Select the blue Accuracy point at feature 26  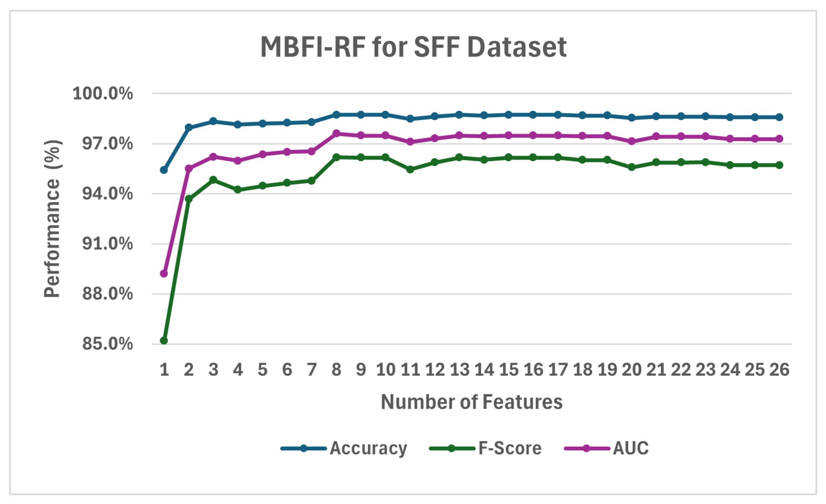(779, 117)
